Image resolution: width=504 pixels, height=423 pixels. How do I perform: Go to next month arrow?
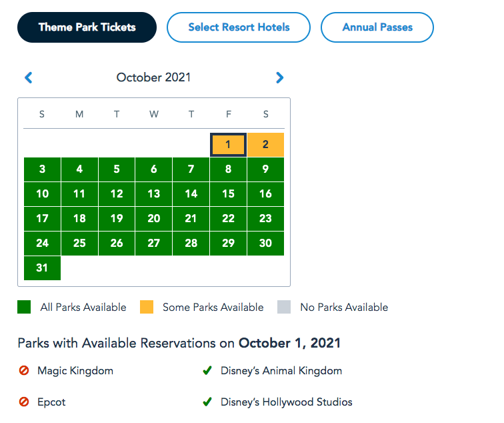click(x=279, y=78)
